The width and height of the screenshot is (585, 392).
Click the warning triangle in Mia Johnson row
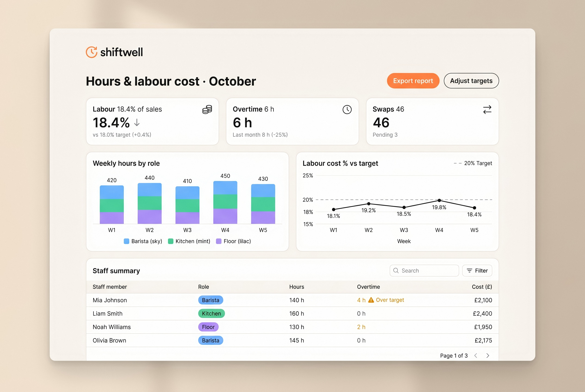click(x=371, y=300)
